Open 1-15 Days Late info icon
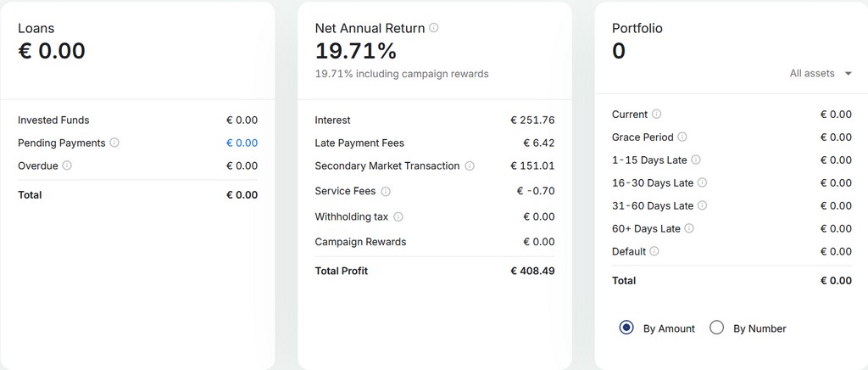868x370 pixels. pyautogui.click(x=696, y=160)
